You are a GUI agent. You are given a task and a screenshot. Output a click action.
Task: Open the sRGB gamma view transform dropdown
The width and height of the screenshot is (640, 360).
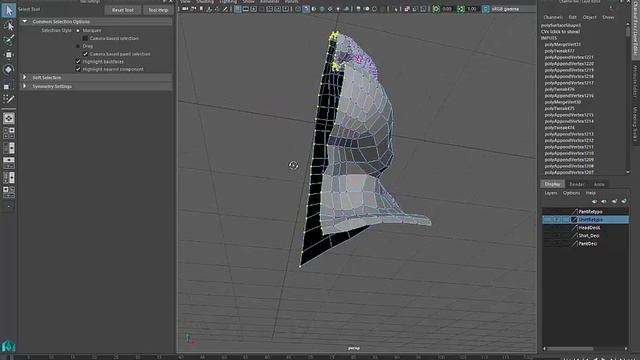(505, 9)
